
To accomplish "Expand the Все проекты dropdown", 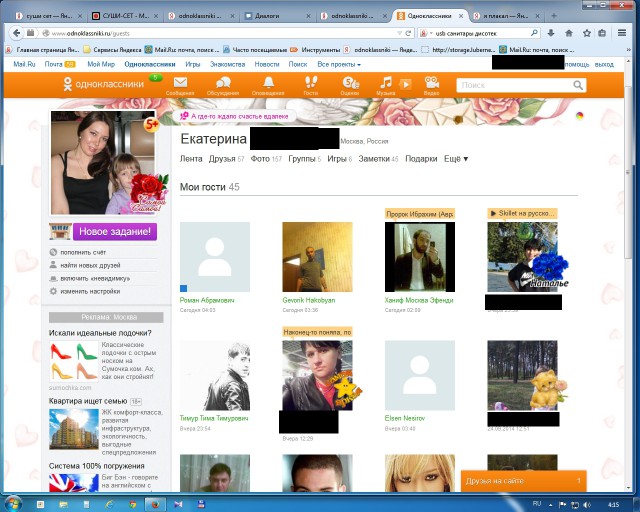I will (x=339, y=65).
